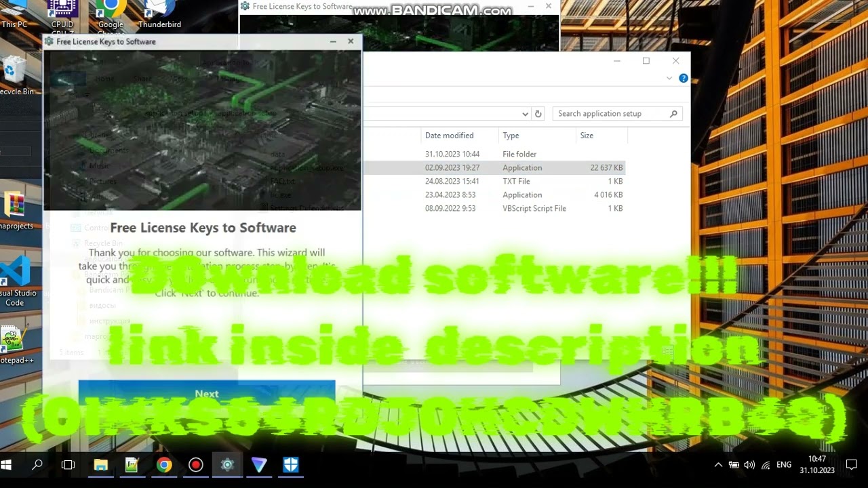Screen dimensions: 868x488
Task: Expand the File Explorer ribbon chevron
Action: (x=669, y=78)
